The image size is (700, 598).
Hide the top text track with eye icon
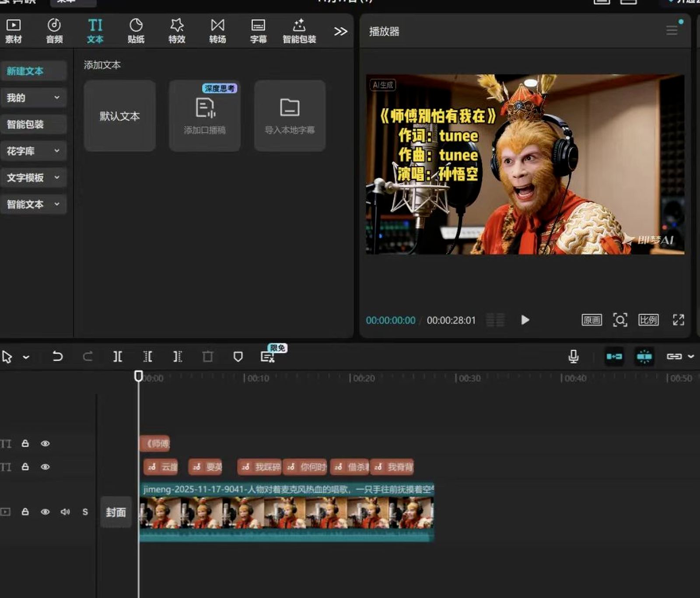(x=45, y=444)
